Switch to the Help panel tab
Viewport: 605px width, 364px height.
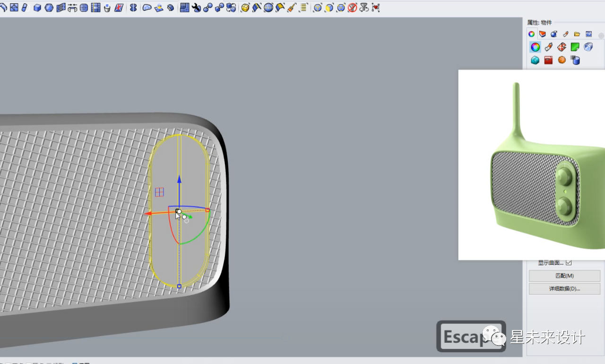click(588, 34)
